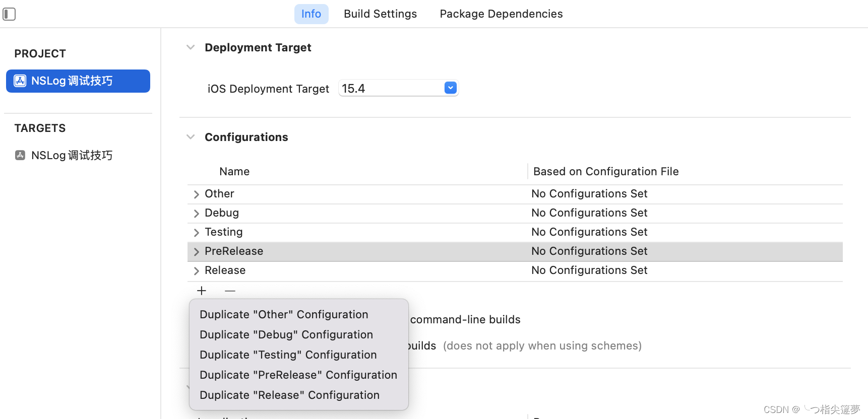Select the Other configuration name
868x419 pixels.
tap(219, 194)
